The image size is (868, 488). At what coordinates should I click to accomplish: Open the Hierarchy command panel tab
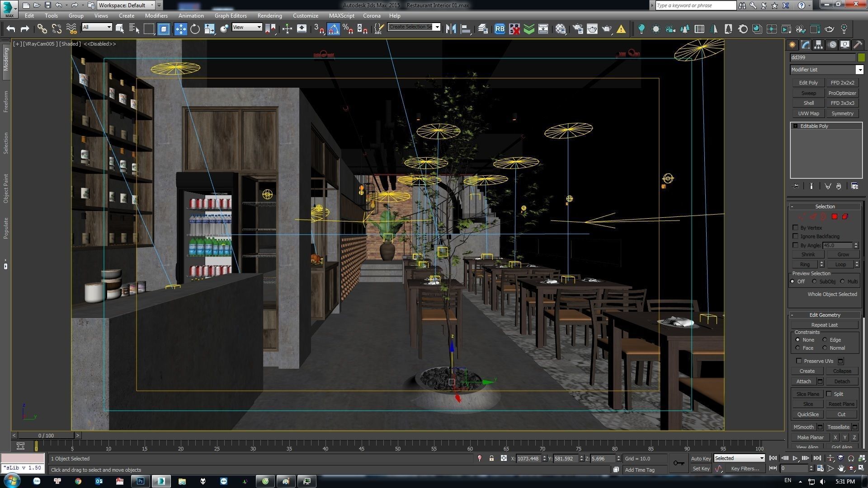click(818, 45)
